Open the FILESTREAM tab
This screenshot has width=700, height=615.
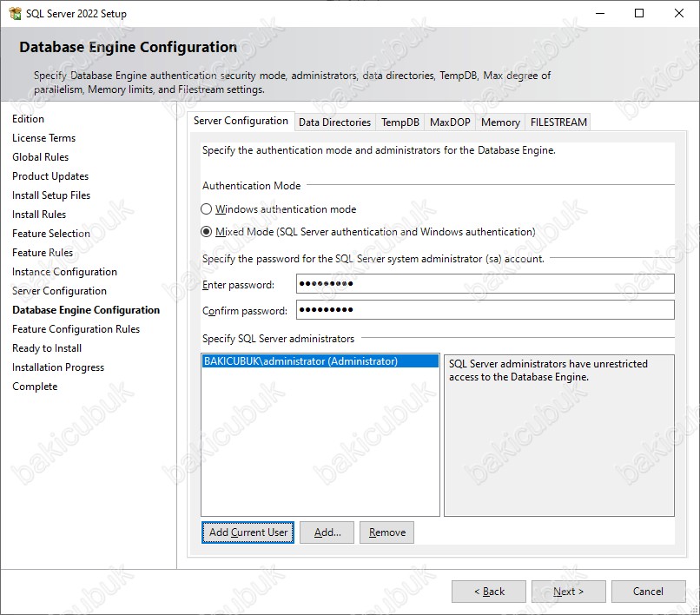[x=558, y=122]
